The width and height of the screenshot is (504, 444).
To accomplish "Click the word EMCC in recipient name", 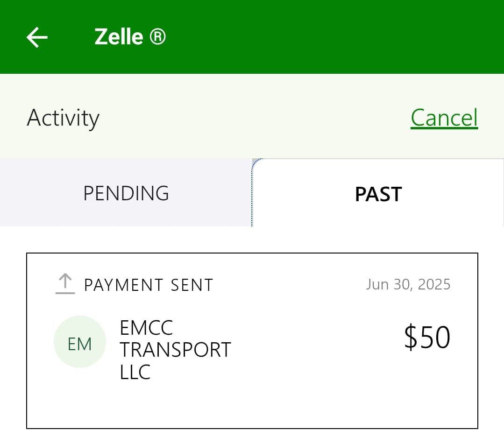I will pyautogui.click(x=146, y=328).
